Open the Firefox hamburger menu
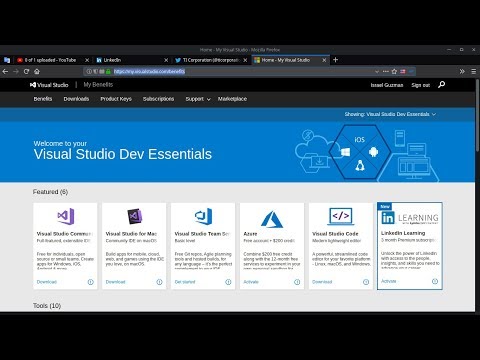480x360 pixels. [x=473, y=71]
